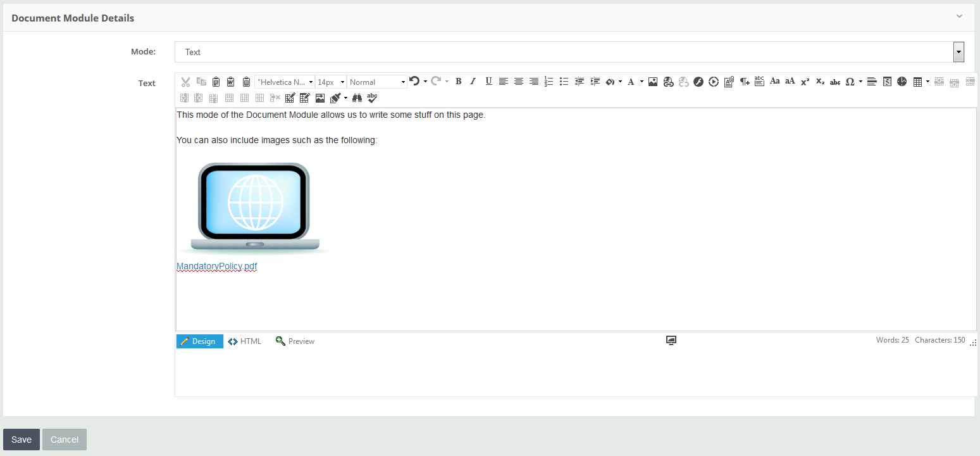Apply superscript formatting to the text
Image resolution: width=980 pixels, height=456 pixels.
click(805, 81)
